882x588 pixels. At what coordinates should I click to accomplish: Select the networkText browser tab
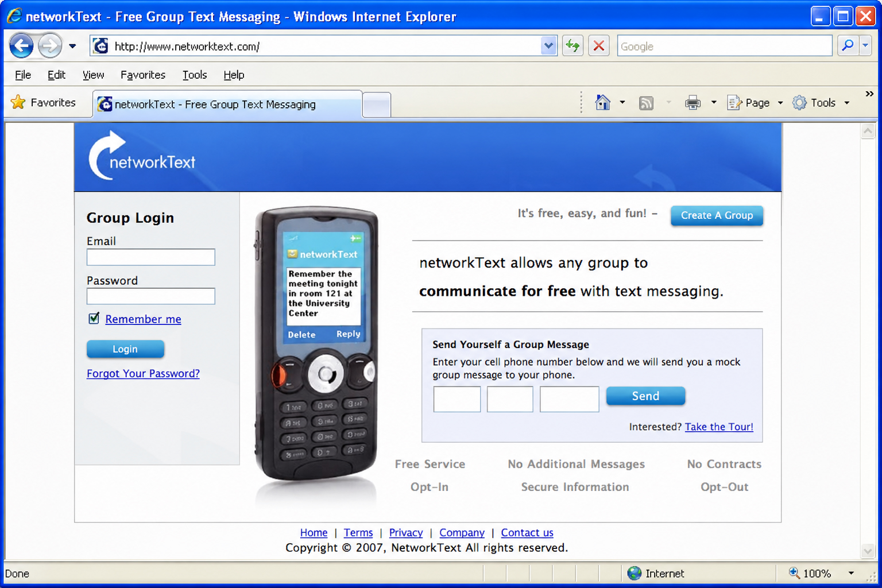(227, 104)
